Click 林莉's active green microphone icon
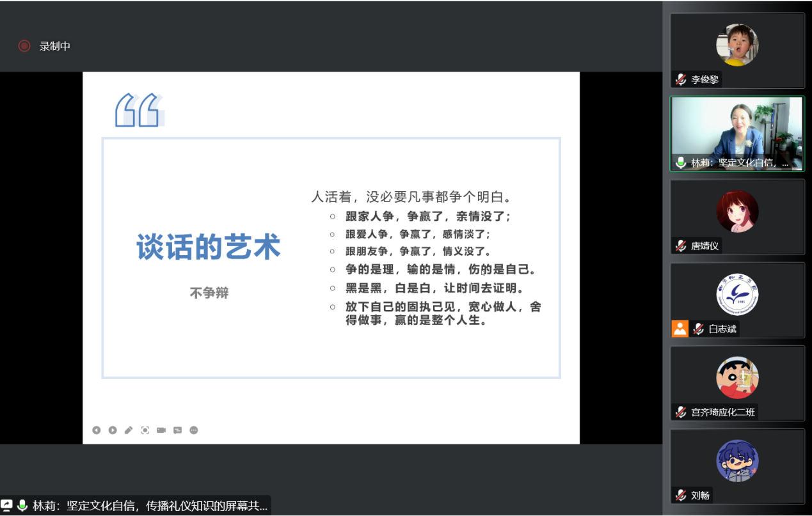The image size is (812, 516). 681,163
